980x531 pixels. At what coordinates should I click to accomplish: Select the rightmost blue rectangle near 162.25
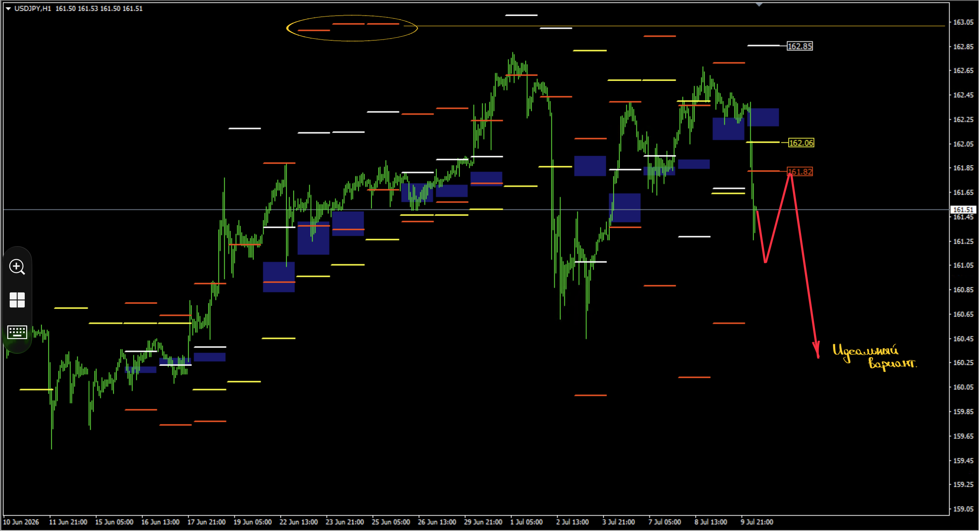[763, 117]
